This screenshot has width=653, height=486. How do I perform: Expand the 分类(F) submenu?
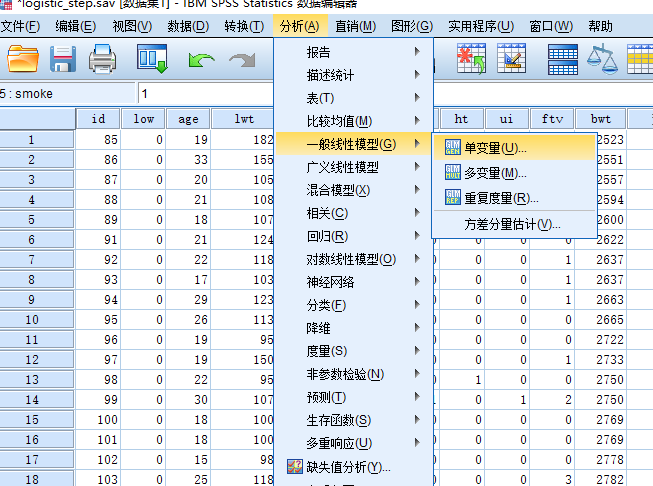click(353, 305)
